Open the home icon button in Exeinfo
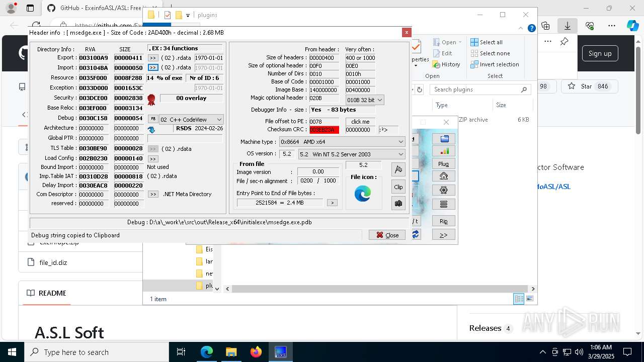 444,176
